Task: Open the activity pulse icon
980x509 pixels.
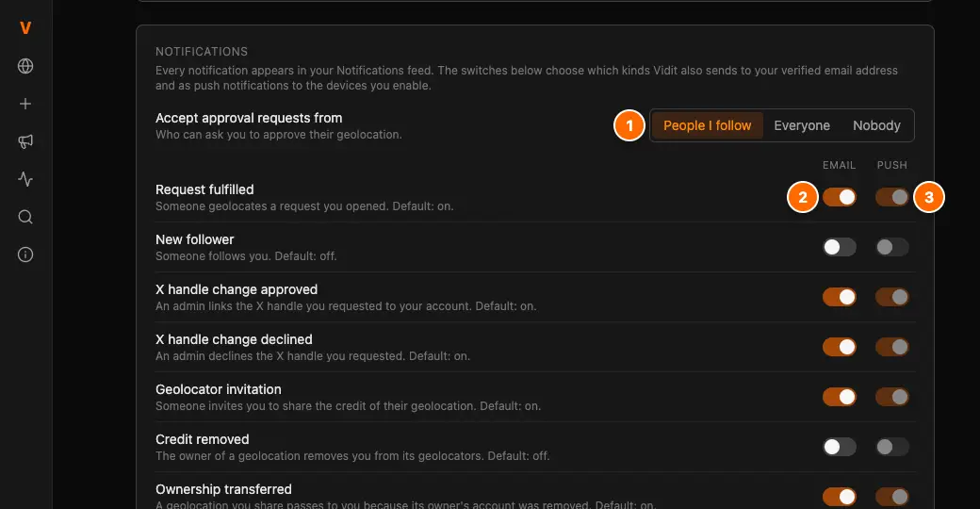Action: (25, 179)
